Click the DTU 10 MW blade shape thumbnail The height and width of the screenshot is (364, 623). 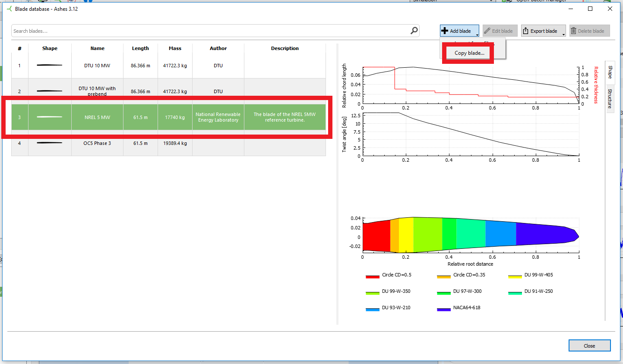pos(50,66)
